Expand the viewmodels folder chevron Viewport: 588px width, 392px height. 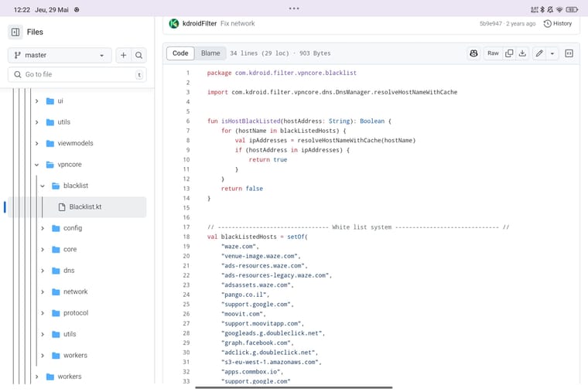(37, 143)
